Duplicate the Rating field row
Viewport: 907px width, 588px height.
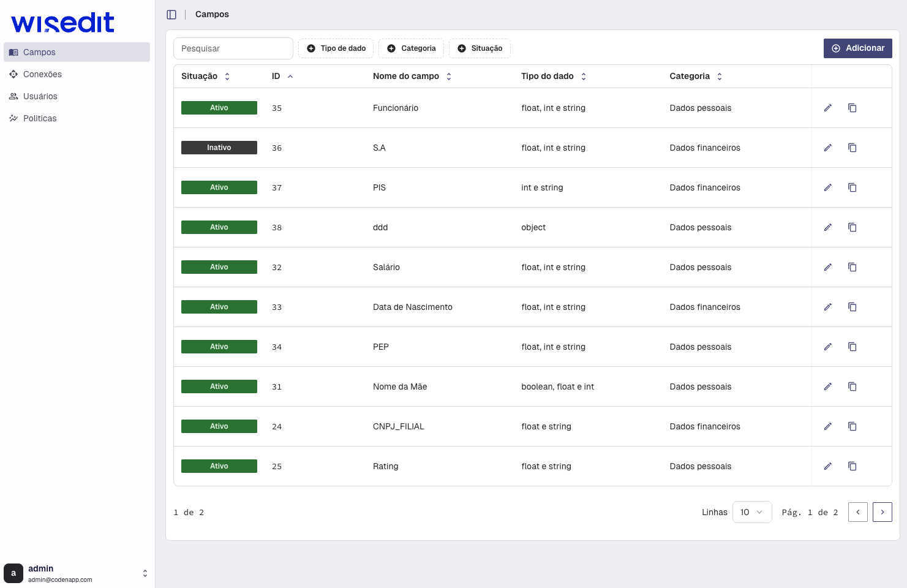pyautogui.click(x=852, y=466)
